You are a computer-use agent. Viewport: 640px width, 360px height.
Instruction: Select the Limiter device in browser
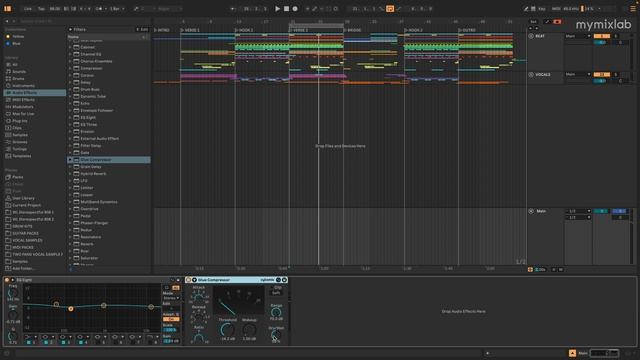tap(87, 188)
